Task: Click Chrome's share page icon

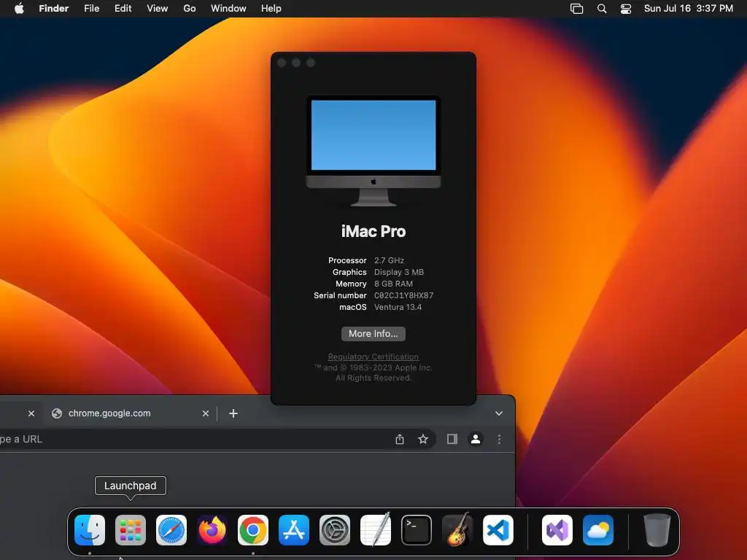Action: (400, 439)
